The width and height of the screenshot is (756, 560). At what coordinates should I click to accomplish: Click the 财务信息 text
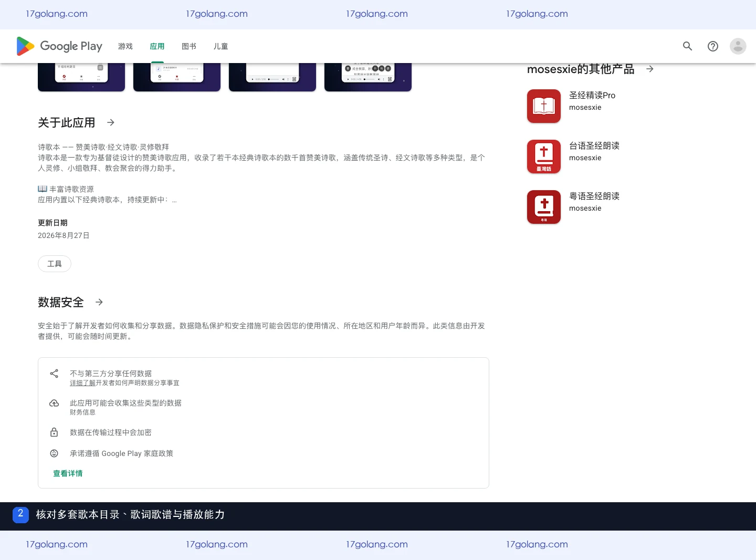point(82,412)
